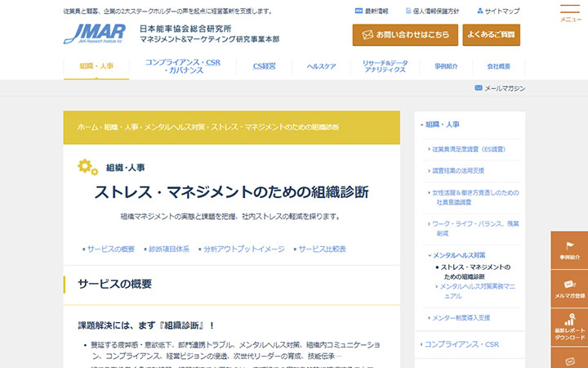This screenshot has height=368, width=588.
Task: Click the メルマガ登録 side button
Action: click(x=569, y=289)
